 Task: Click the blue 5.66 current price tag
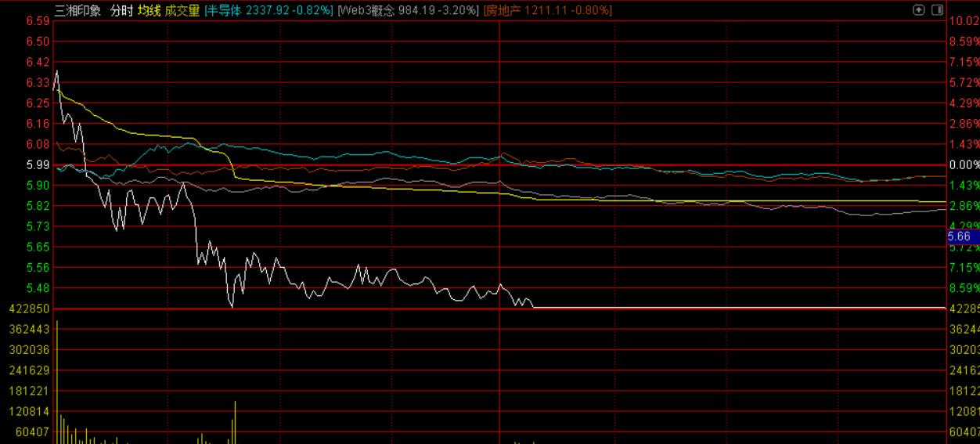click(x=962, y=236)
